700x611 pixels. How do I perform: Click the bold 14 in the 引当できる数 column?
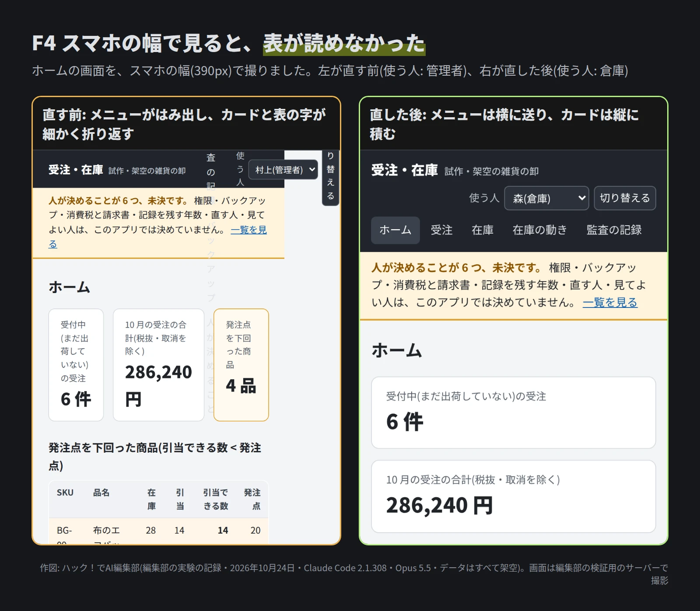click(223, 531)
